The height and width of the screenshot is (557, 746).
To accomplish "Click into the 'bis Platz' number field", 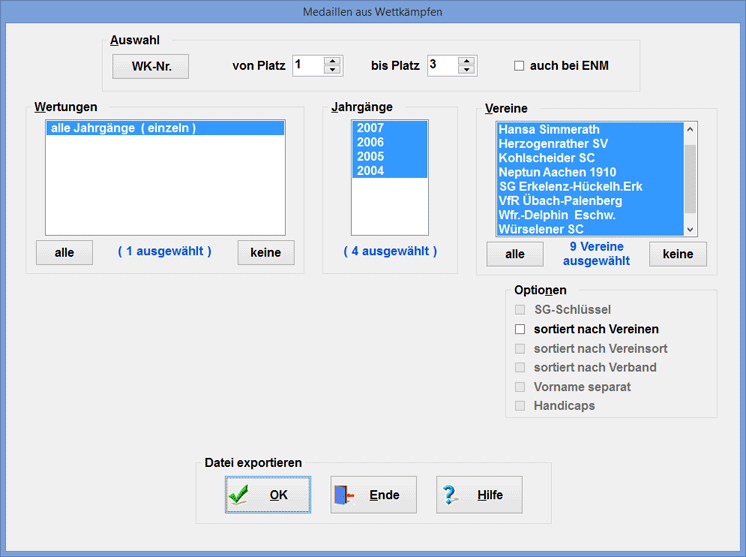I will pos(441,65).
